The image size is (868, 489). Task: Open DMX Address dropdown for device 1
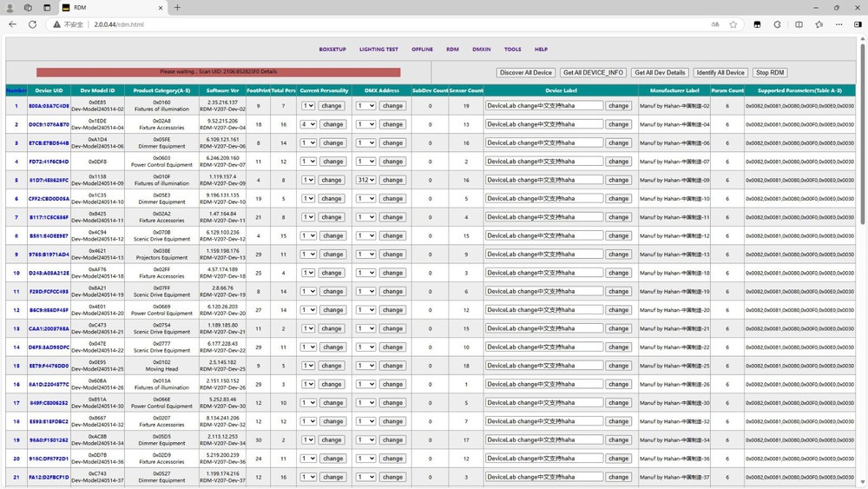tap(365, 106)
